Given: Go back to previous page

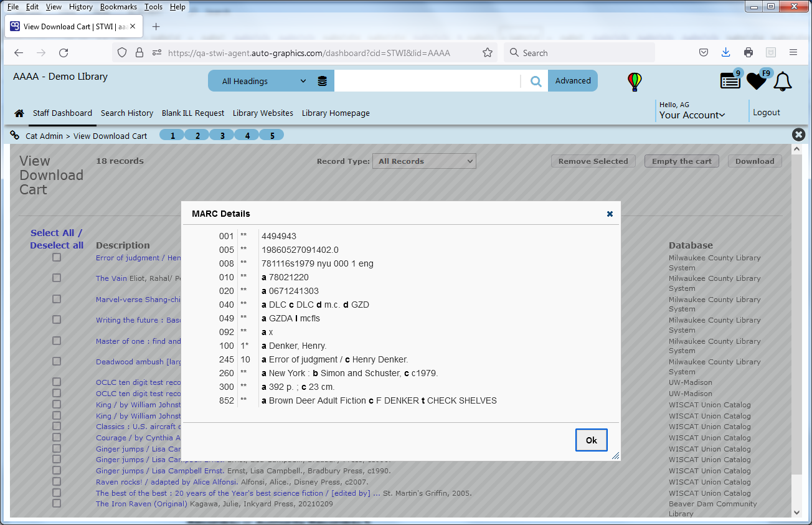Looking at the screenshot, I should pos(19,53).
